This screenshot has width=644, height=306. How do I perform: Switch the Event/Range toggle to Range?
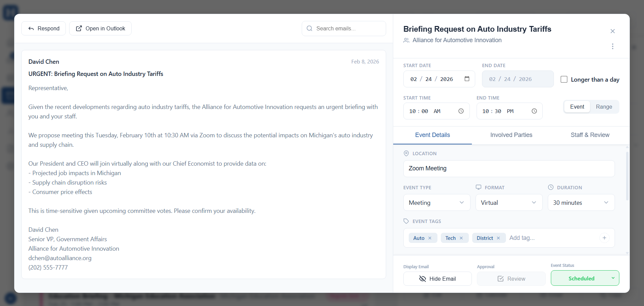[604, 107]
